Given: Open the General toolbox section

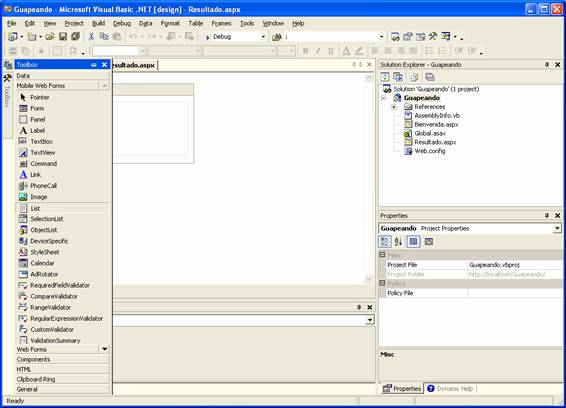Looking at the screenshot, I should tap(62, 389).
